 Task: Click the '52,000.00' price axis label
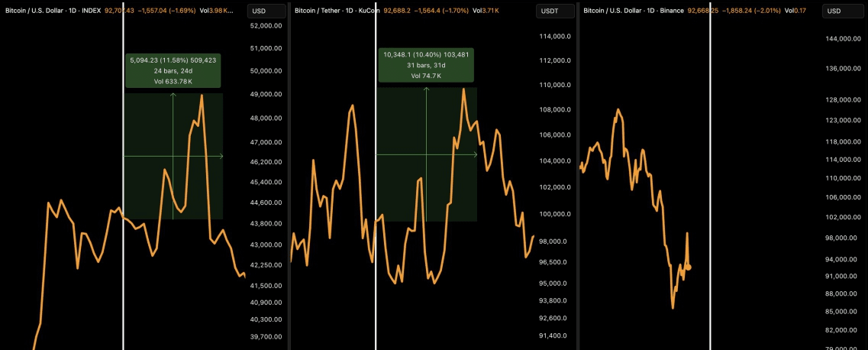266,26
